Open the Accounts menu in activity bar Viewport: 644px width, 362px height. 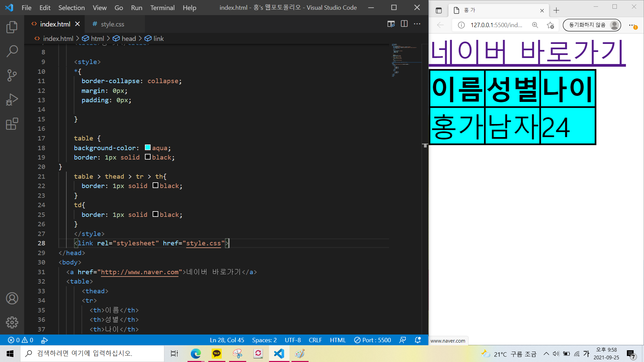[12, 298]
